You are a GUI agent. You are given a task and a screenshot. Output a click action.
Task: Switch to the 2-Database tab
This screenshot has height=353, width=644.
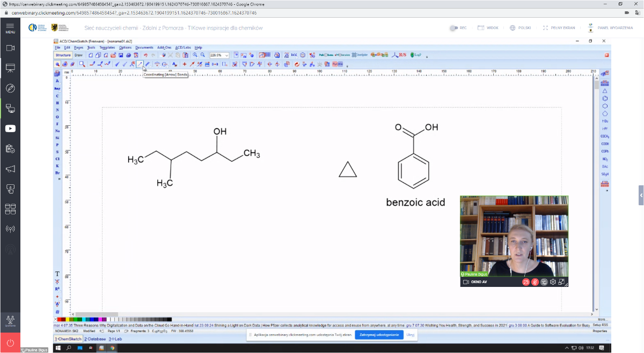tap(95, 339)
